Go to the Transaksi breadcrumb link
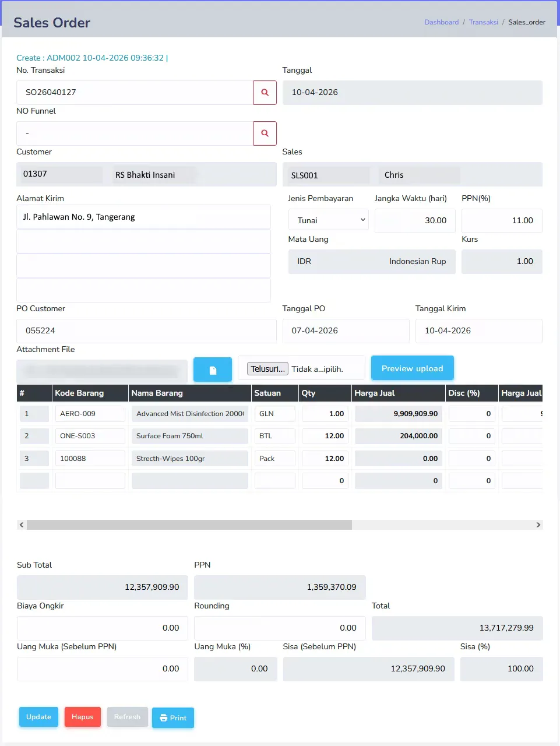This screenshot has height=746, width=560. 484,22
